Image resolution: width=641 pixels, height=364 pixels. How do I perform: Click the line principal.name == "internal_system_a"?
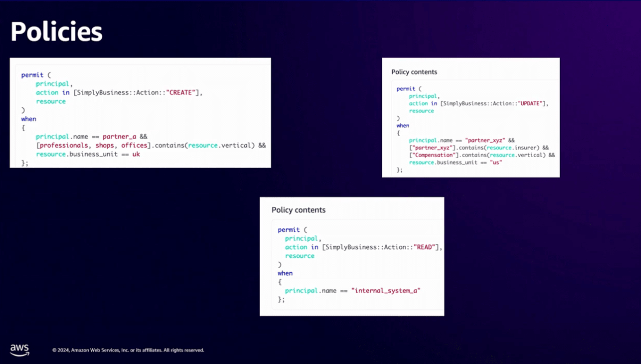click(353, 291)
